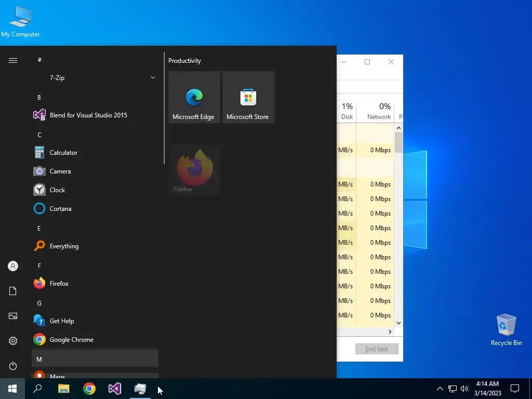The image size is (532, 399).
Task: Click the C letter header
Action: pos(39,135)
